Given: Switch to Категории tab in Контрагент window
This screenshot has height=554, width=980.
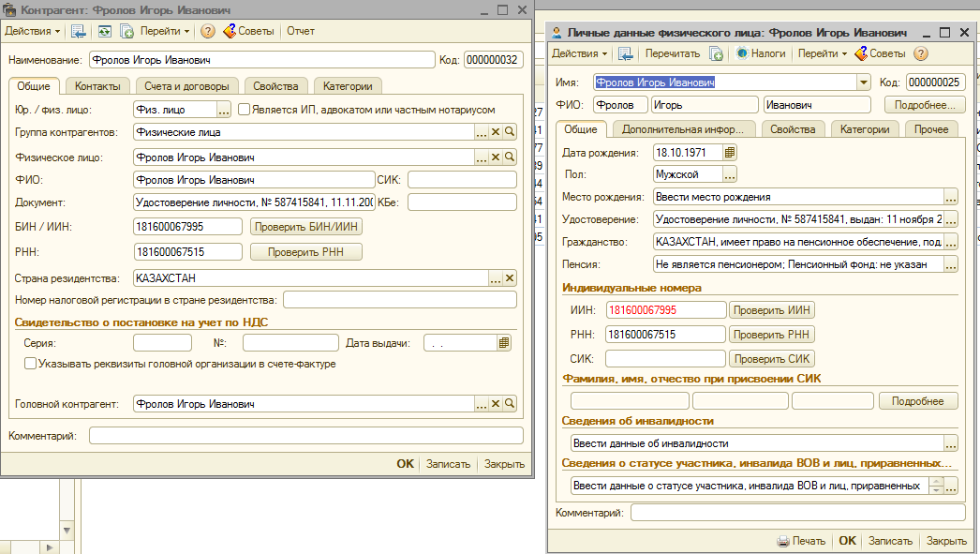Looking at the screenshot, I should tap(348, 86).
